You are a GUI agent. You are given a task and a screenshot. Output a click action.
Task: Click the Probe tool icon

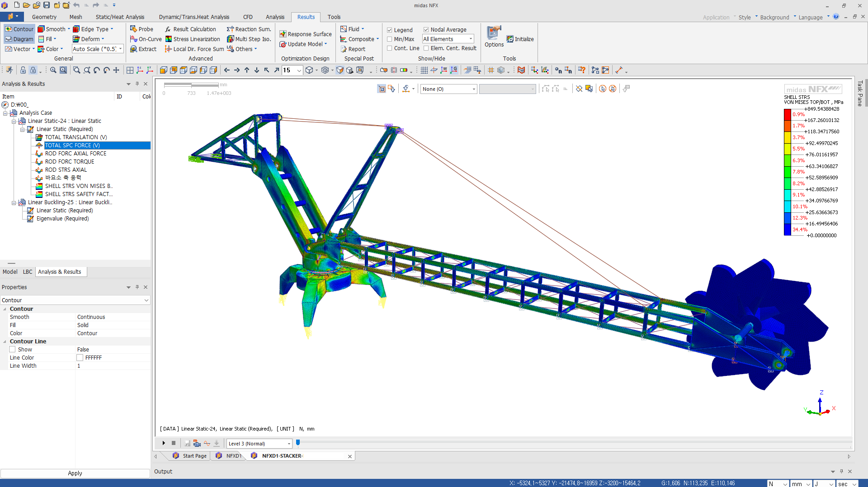point(134,29)
